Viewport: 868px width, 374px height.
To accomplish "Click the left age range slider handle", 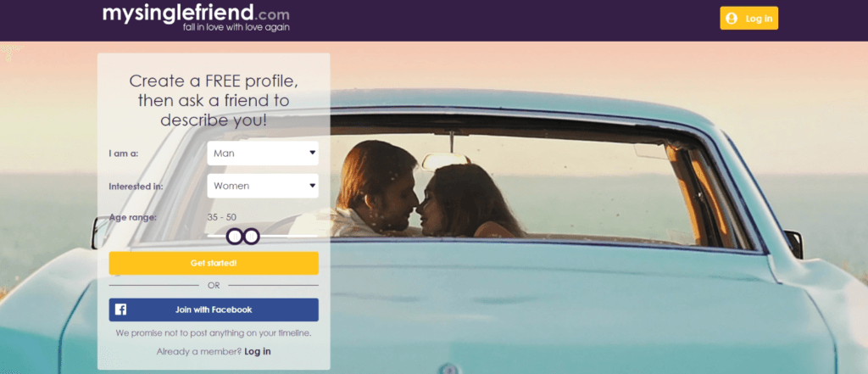I will click(234, 237).
